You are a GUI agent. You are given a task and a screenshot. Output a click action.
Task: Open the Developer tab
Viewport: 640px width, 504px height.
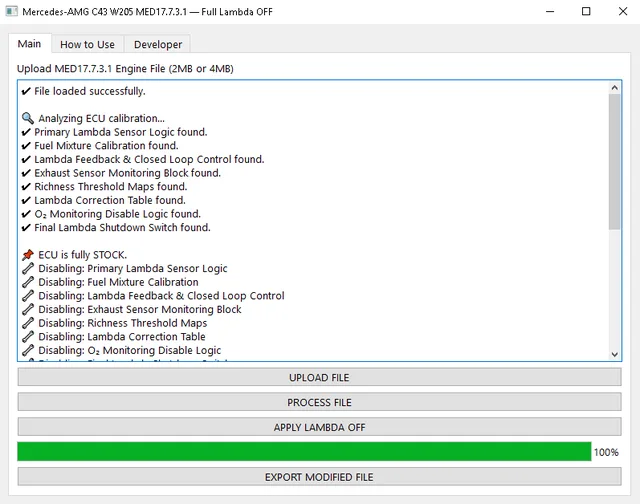tap(158, 44)
